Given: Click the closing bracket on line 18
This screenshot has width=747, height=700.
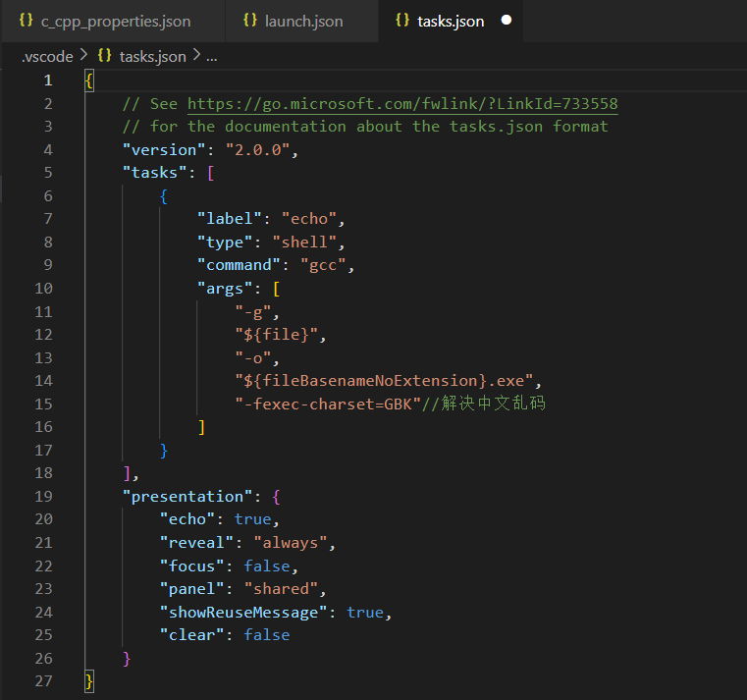Looking at the screenshot, I should click(127, 473).
